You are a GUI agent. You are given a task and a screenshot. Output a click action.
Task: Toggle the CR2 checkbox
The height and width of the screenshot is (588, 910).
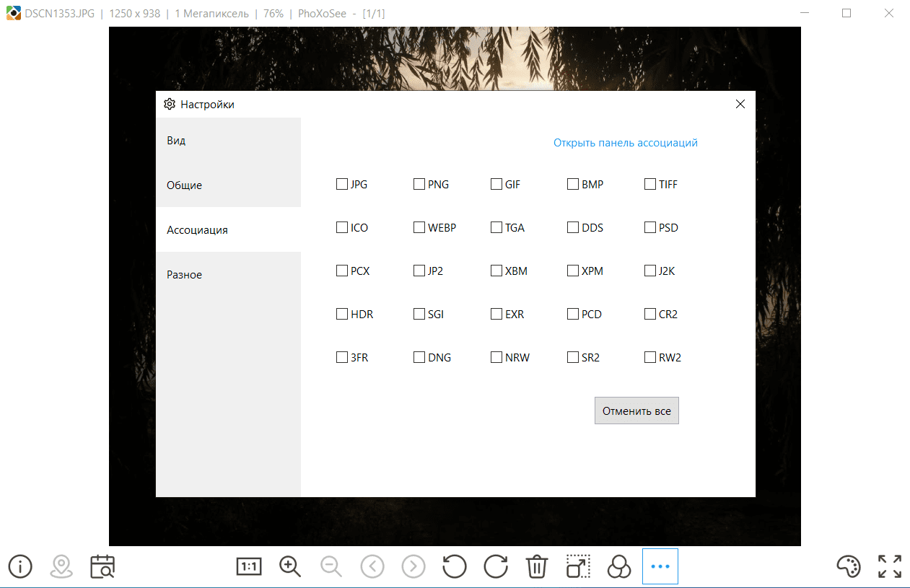pyautogui.click(x=650, y=314)
